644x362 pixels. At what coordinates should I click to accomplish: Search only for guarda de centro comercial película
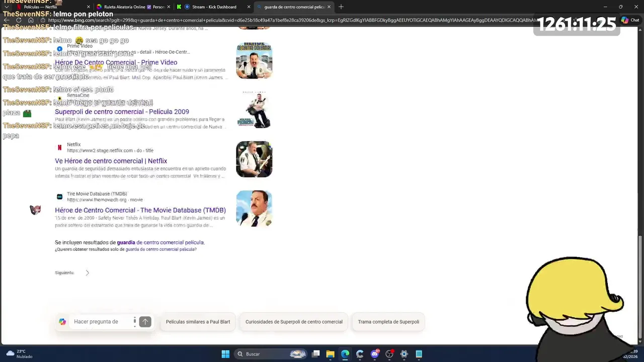click(x=160, y=249)
